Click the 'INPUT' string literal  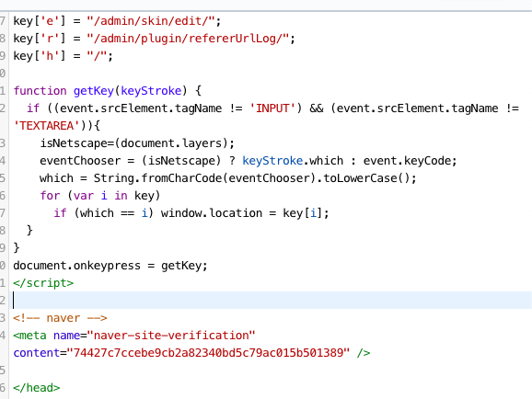pos(272,108)
